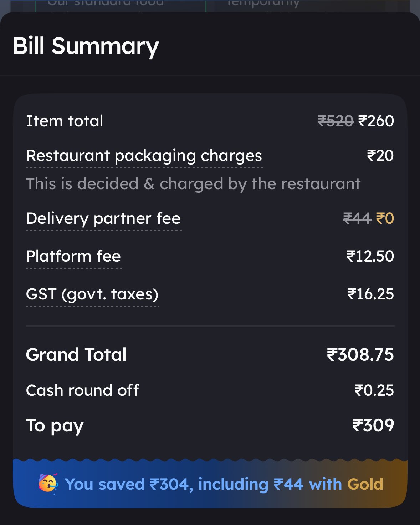Tap the Cash round off row label
The width and height of the screenshot is (420, 525).
[x=82, y=390]
